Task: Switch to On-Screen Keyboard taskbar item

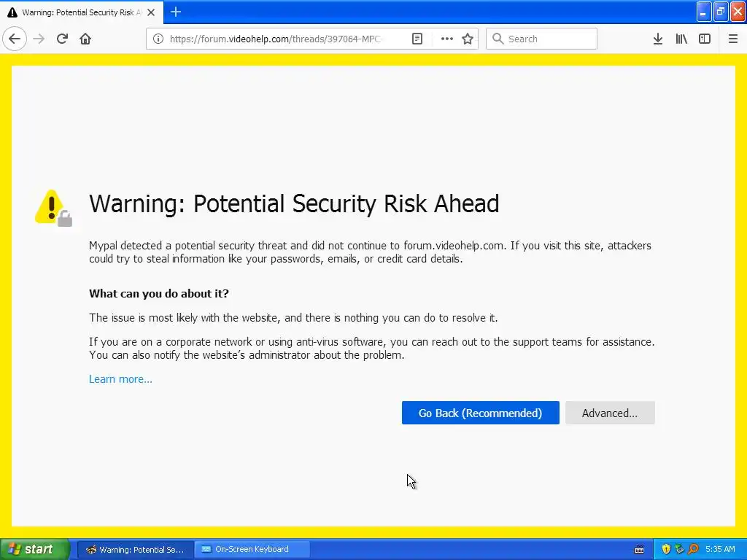Action: tap(252, 550)
